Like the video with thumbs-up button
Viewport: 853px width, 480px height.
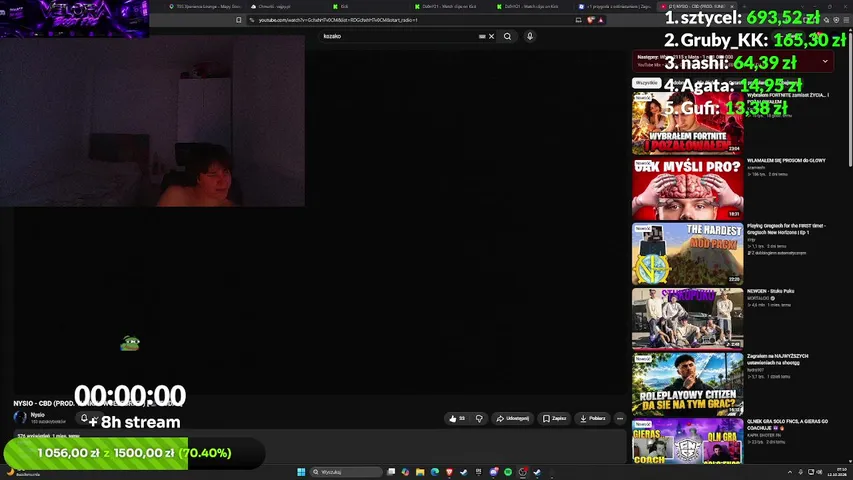pos(456,419)
